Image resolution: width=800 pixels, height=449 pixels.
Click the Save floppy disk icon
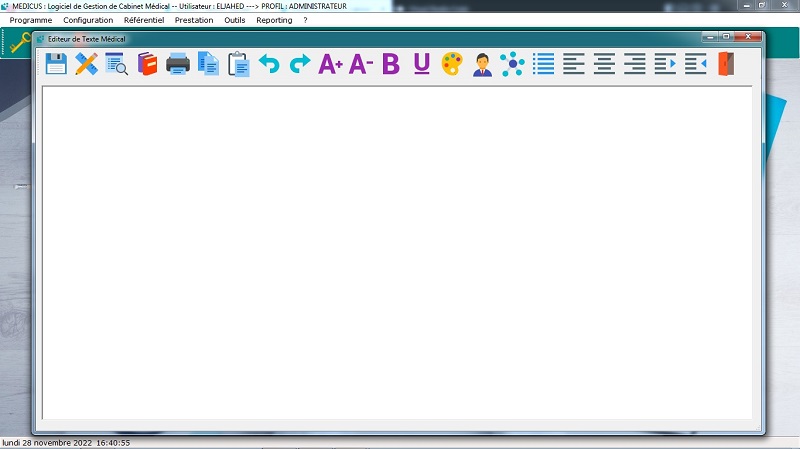point(56,64)
